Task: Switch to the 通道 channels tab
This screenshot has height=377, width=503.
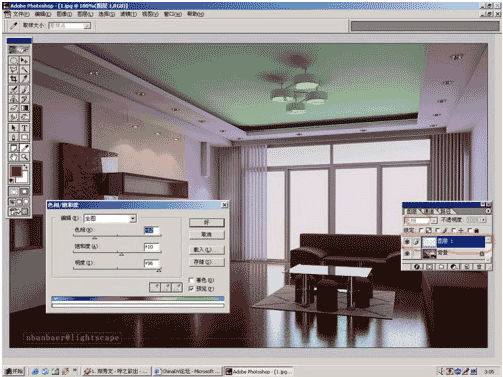Action: (x=429, y=211)
